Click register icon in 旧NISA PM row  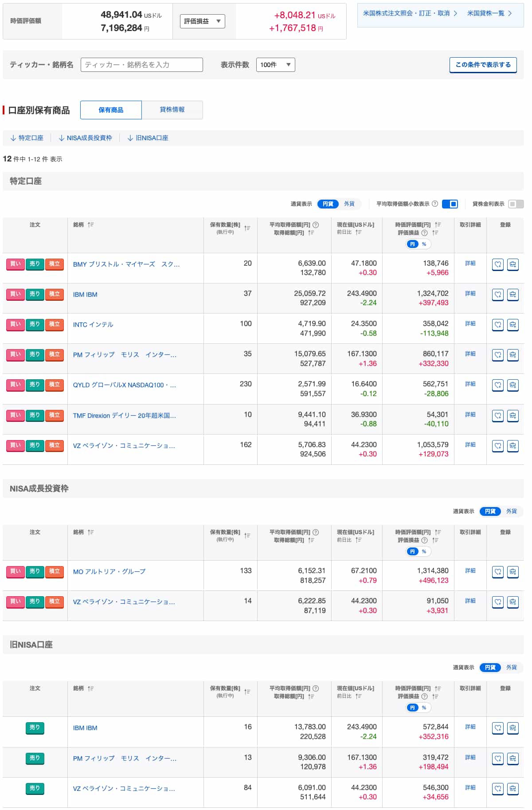[x=512, y=759]
